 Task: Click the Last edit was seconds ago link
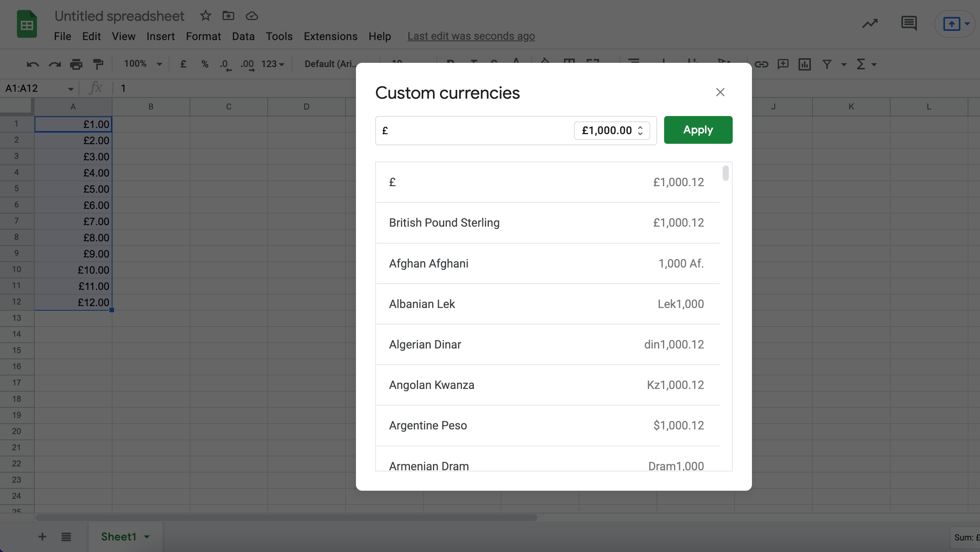[471, 36]
